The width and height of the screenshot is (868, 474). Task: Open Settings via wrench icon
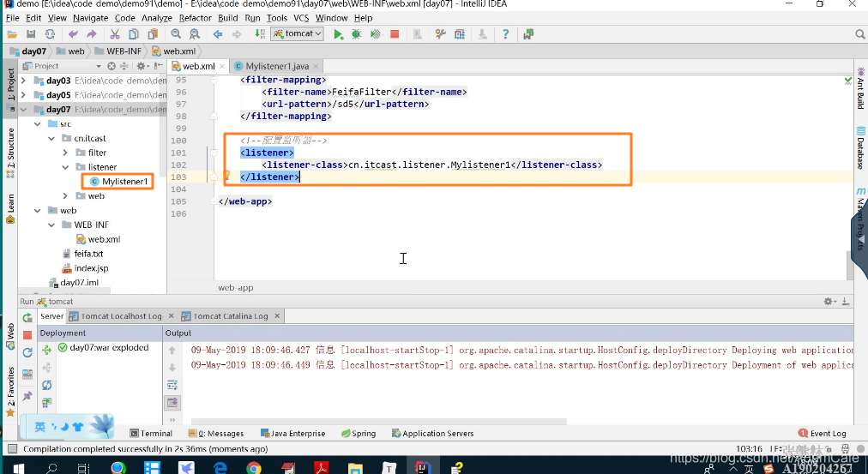tap(441, 34)
